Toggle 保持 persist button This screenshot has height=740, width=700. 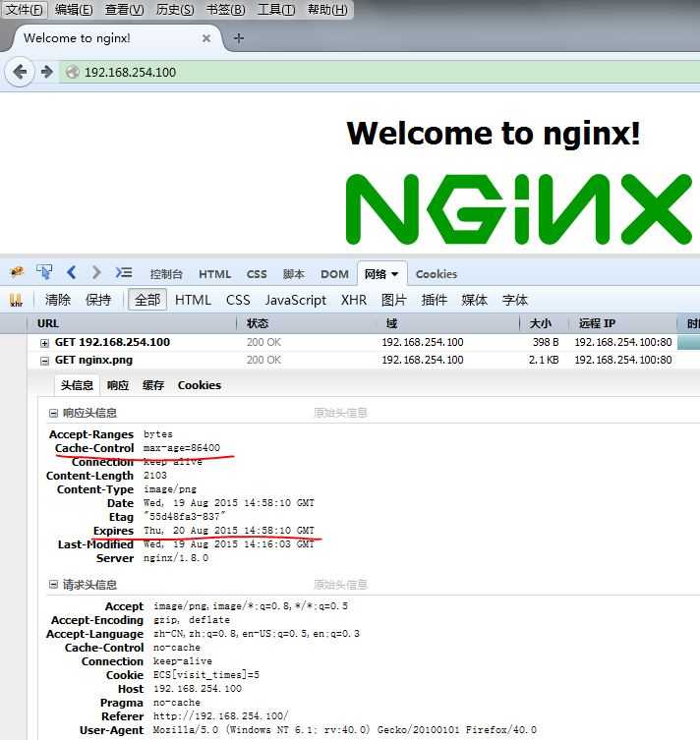pos(97,300)
